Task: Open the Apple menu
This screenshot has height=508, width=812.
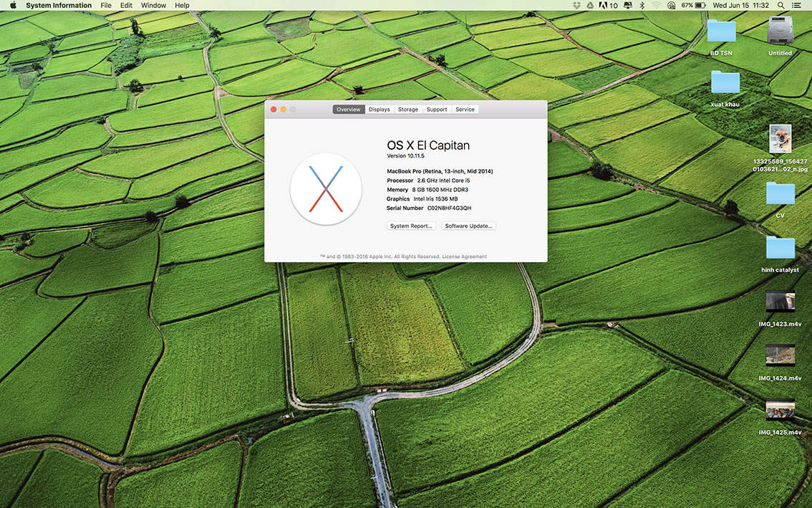Action: coord(13,5)
